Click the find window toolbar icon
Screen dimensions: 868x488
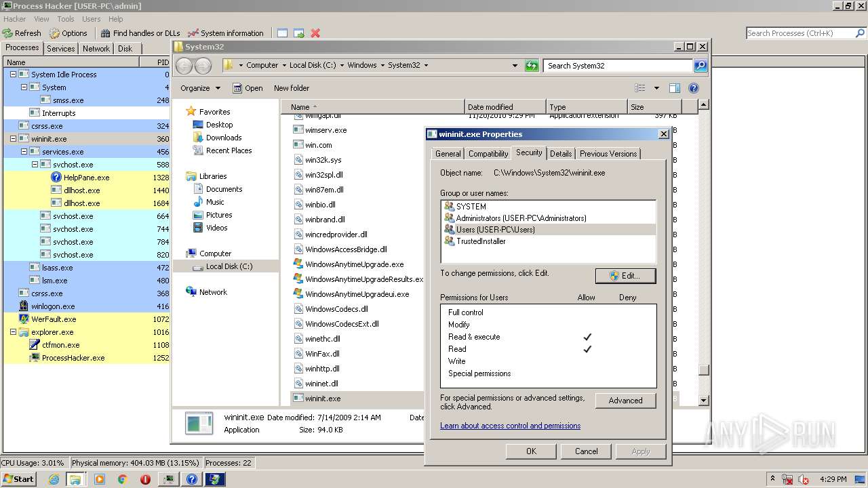[x=282, y=33]
